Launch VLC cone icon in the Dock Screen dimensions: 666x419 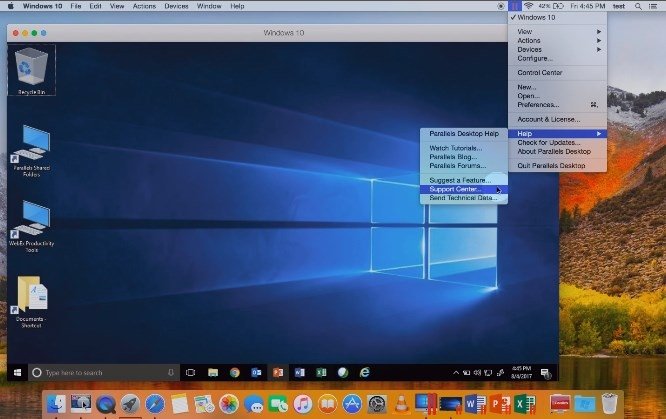401,404
